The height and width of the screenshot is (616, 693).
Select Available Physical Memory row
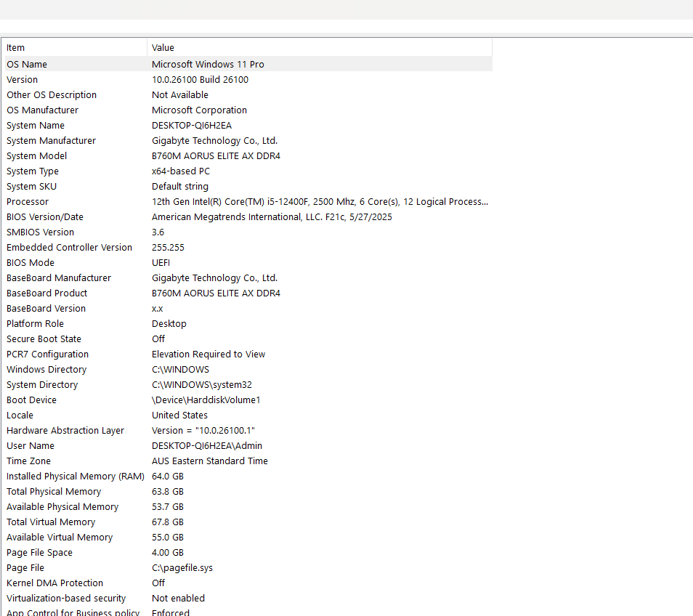(248, 506)
